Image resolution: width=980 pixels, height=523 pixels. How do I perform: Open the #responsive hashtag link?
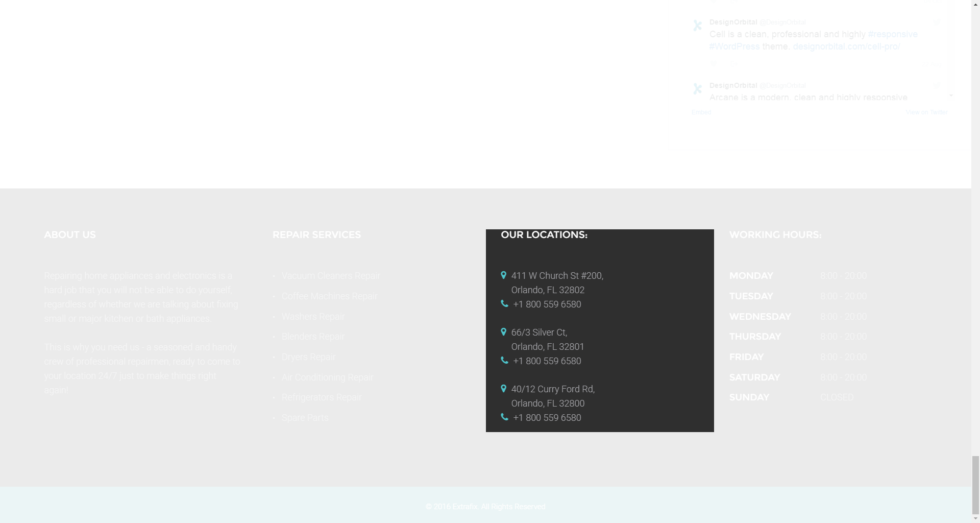892,34
